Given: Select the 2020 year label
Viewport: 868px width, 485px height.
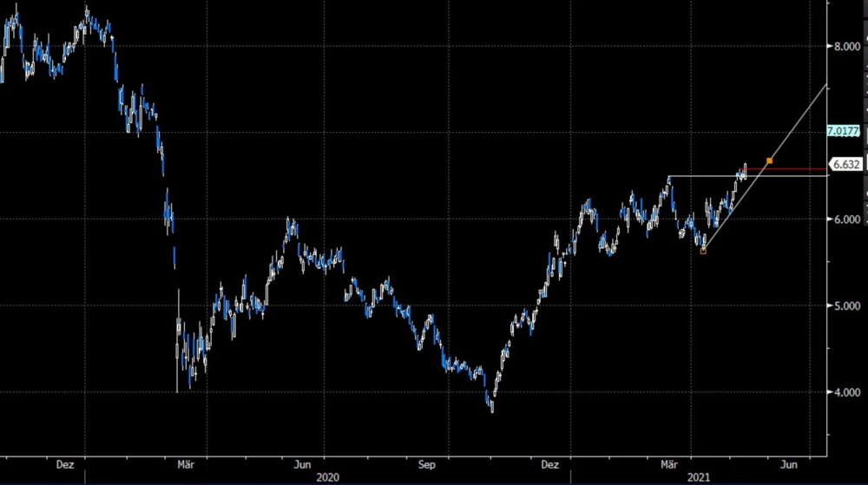Looking at the screenshot, I should 327,477.
